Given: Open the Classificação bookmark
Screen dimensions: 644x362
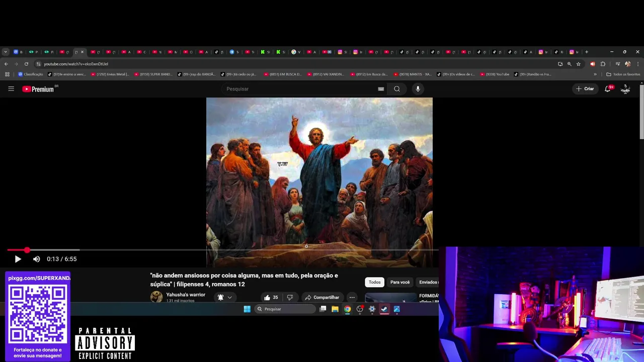Looking at the screenshot, I should [30, 74].
